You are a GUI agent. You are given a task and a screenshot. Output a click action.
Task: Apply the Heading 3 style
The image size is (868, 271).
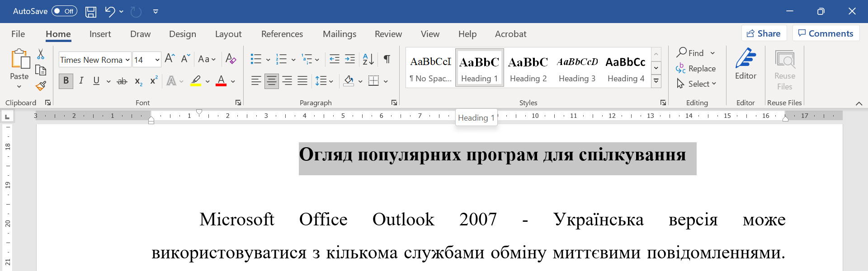coord(577,68)
